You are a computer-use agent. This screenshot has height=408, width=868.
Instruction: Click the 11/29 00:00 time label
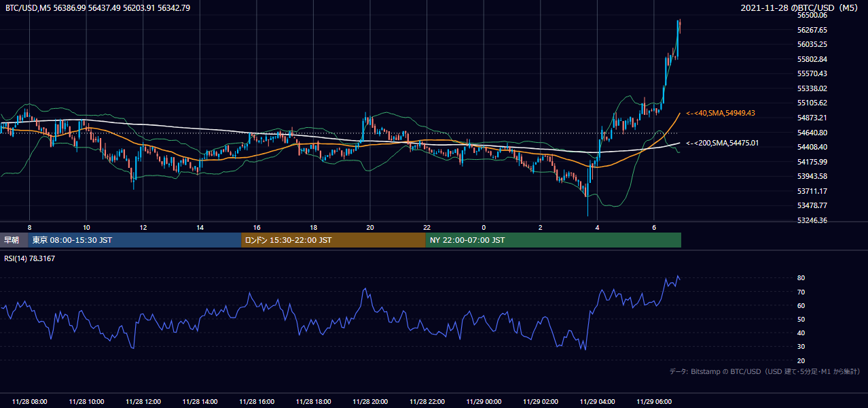pyautogui.click(x=484, y=402)
